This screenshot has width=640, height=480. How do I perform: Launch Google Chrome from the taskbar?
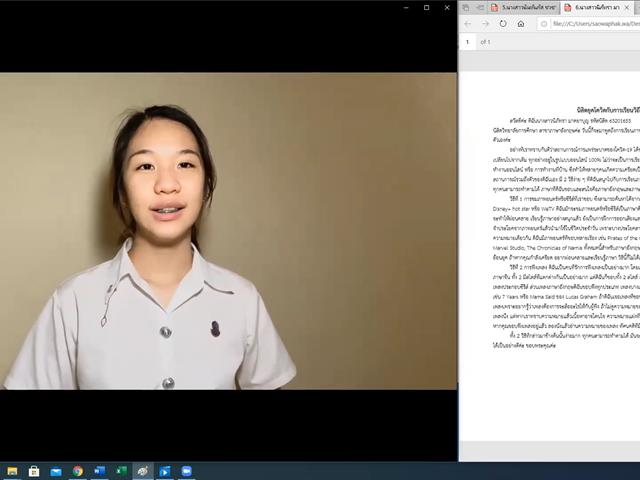pos(78,471)
